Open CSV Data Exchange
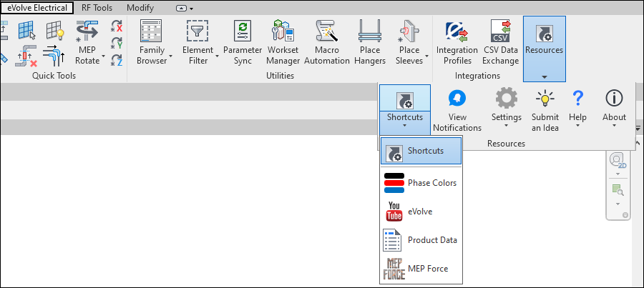 (500, 43)
